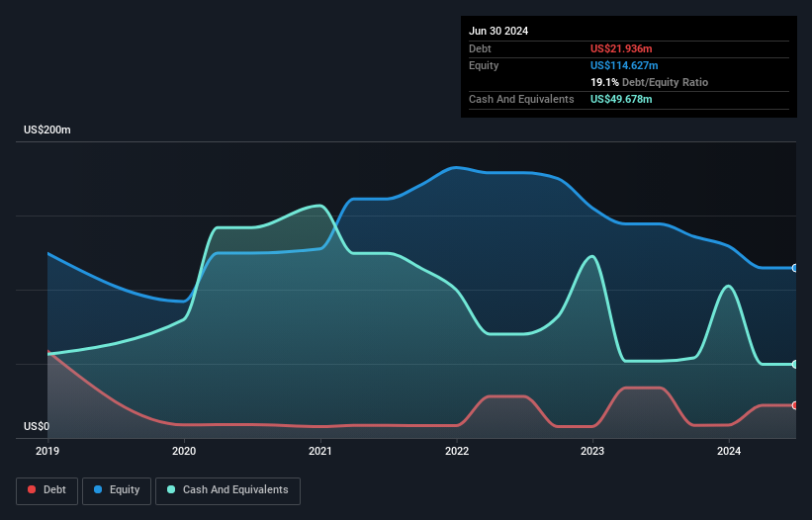Select the Debt endpoint marker at Jun 2024

point(795,405)
